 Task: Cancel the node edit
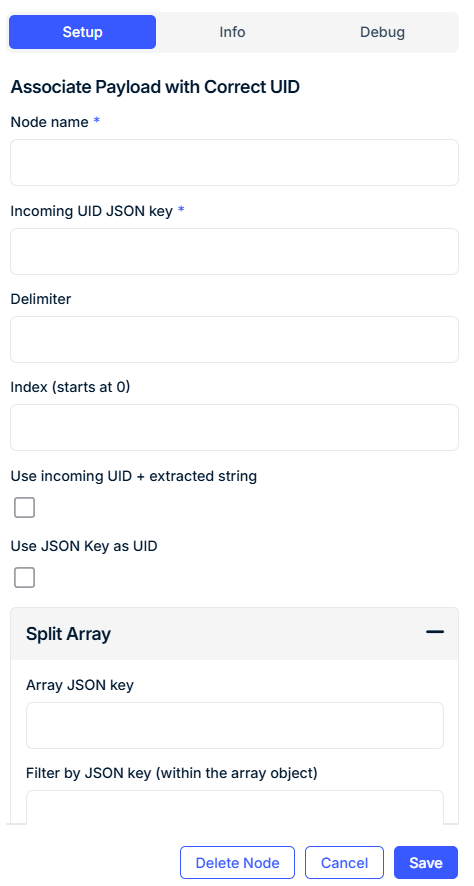pos(345,863)
